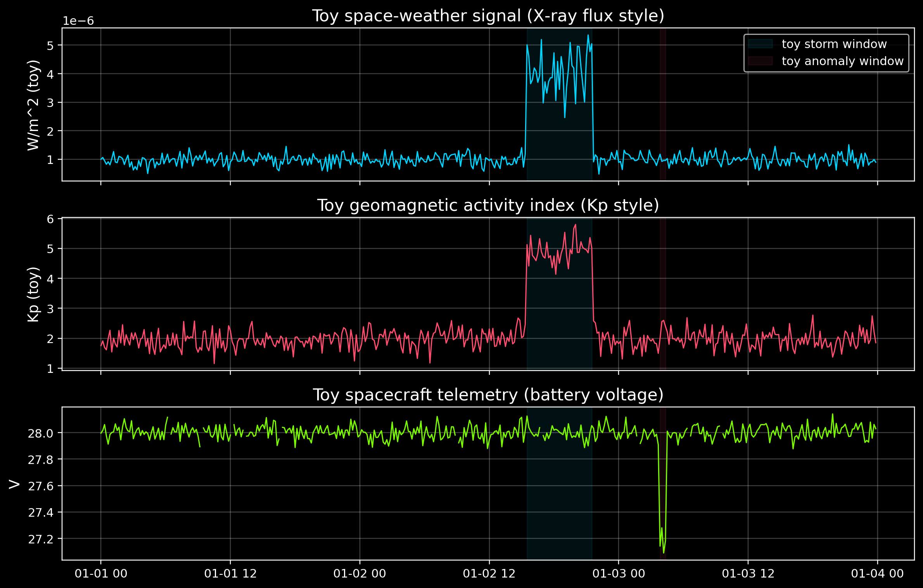923x588 pixels.
Task: Click the toy storm window legend swatch
Action: point(760,44)
